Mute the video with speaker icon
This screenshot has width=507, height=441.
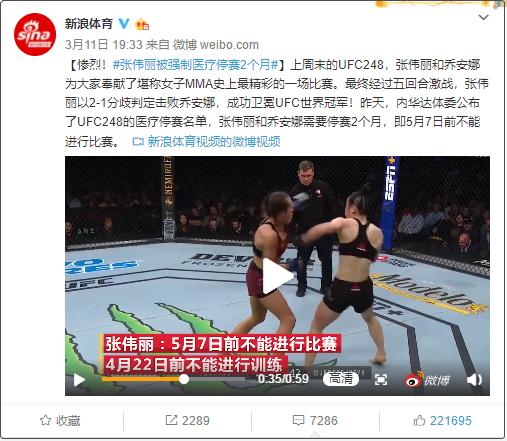474,380
